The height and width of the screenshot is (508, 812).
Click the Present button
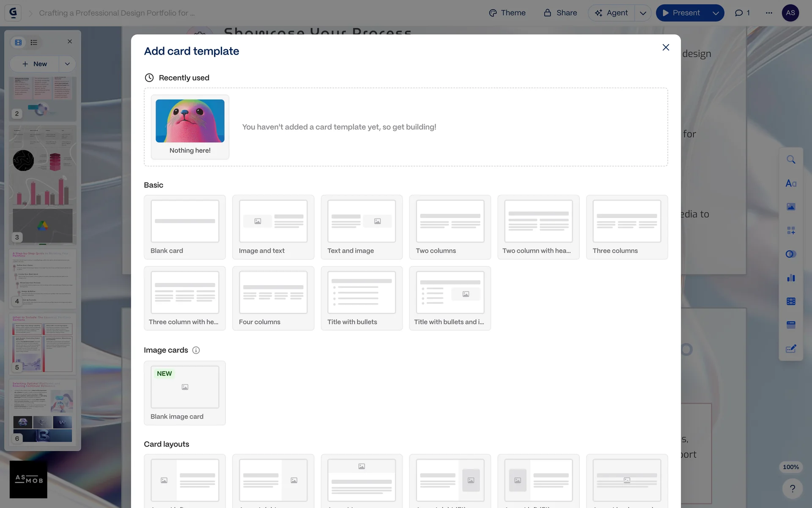(x=681, y=13)
